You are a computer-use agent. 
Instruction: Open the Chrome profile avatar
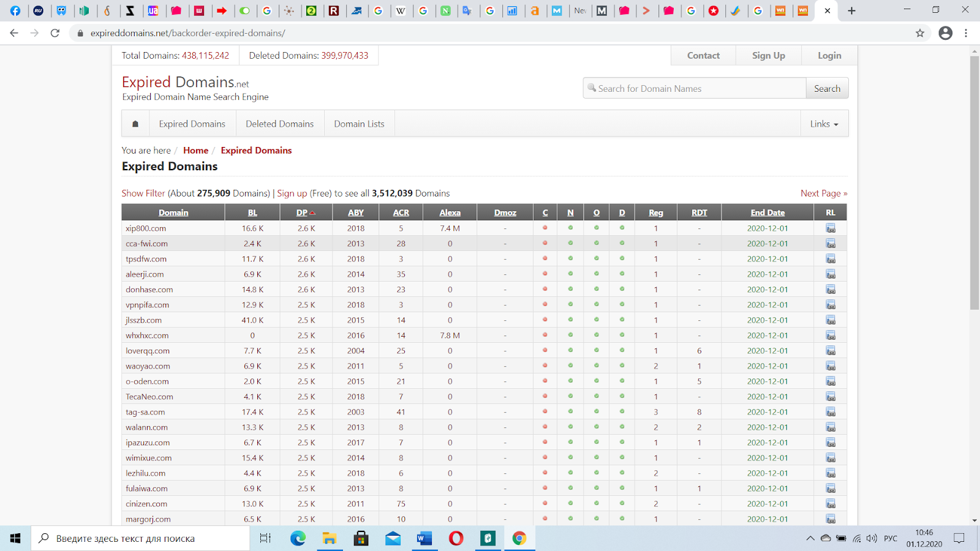coord(946,33)
